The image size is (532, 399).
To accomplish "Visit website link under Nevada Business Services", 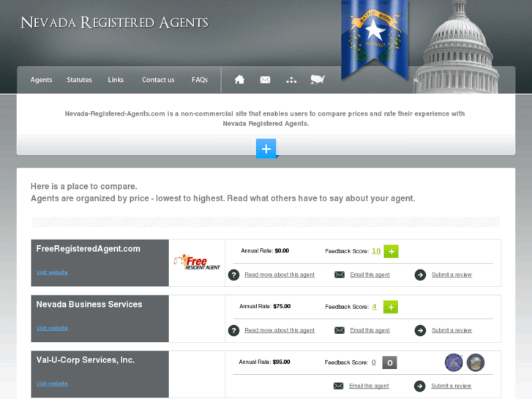I will pyautogui.click(x=52, y=328).
